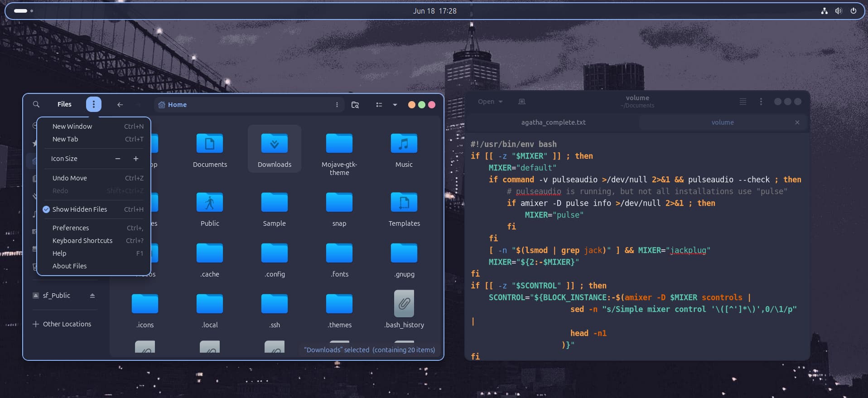The image size is (868, 398).
Task: Close the volume tab
Action: [797, 122]
